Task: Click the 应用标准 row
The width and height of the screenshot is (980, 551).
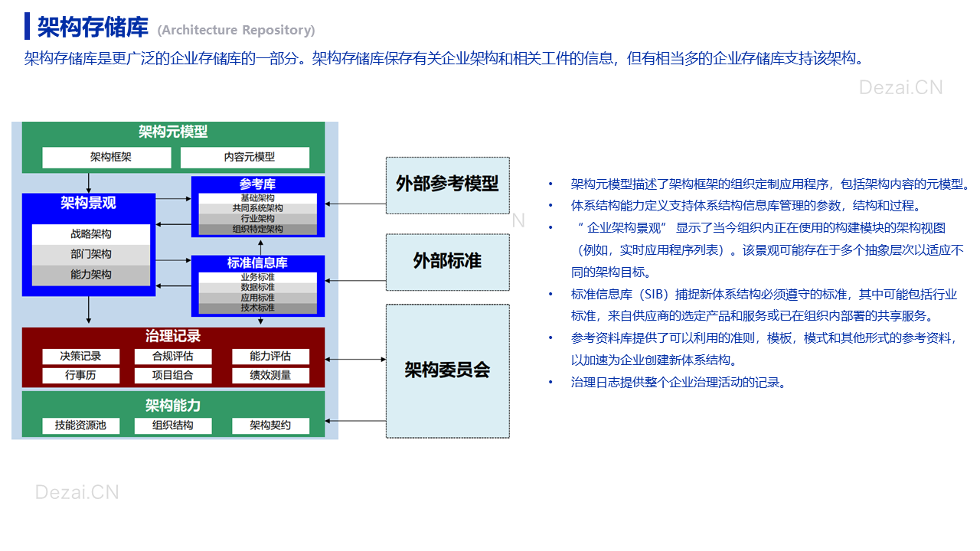Action: point(258,298)
